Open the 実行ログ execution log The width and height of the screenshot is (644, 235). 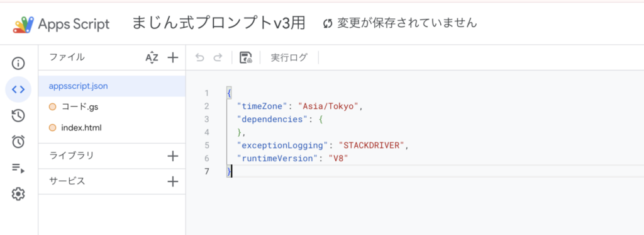(289, 58)
